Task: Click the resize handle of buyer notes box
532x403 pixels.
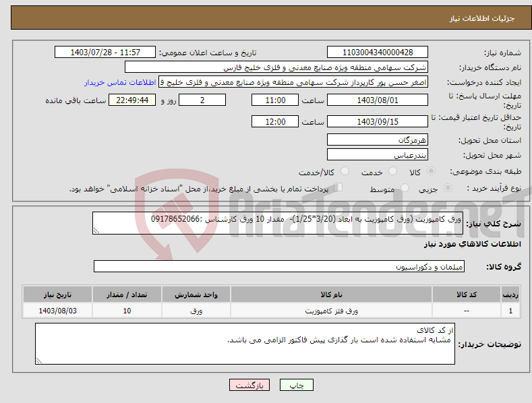Action: [39, 361]
